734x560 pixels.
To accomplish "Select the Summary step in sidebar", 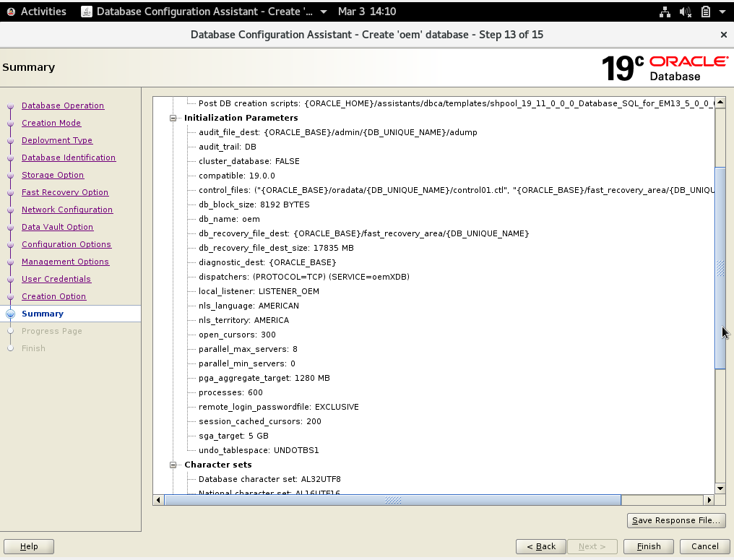I will point(42,314).
